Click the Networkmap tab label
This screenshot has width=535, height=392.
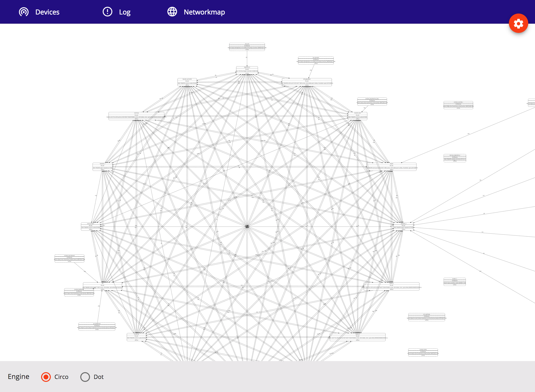pos(204,12)
